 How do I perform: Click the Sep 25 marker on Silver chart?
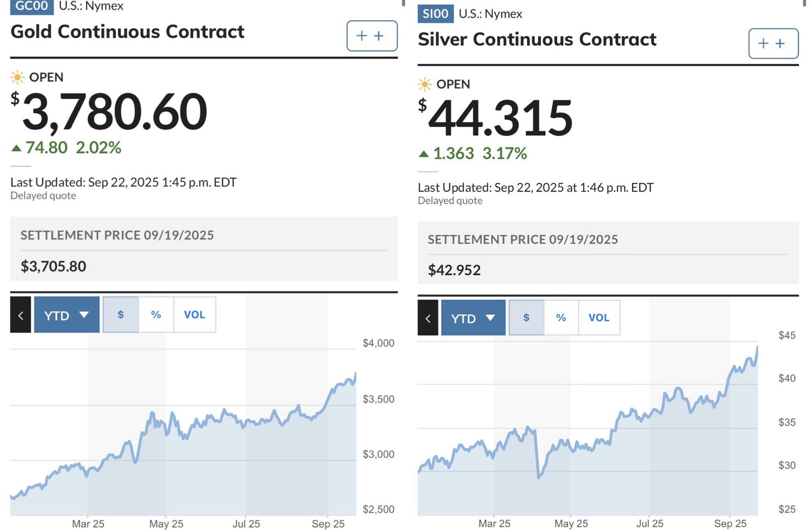click(x=730, y=523)
